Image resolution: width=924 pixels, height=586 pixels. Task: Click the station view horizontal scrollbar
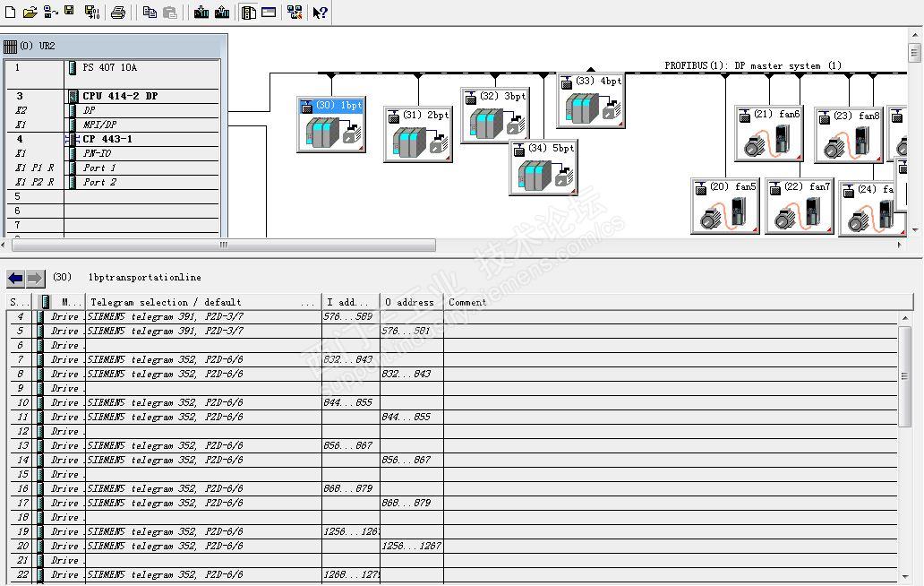click(x=224, y=245)
